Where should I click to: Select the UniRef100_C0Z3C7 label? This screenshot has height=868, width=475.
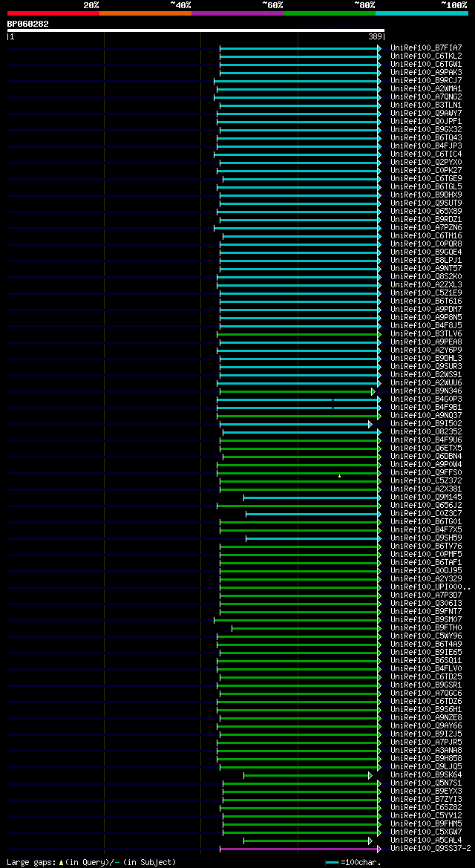pyautogui.click(x=426, y=514)
